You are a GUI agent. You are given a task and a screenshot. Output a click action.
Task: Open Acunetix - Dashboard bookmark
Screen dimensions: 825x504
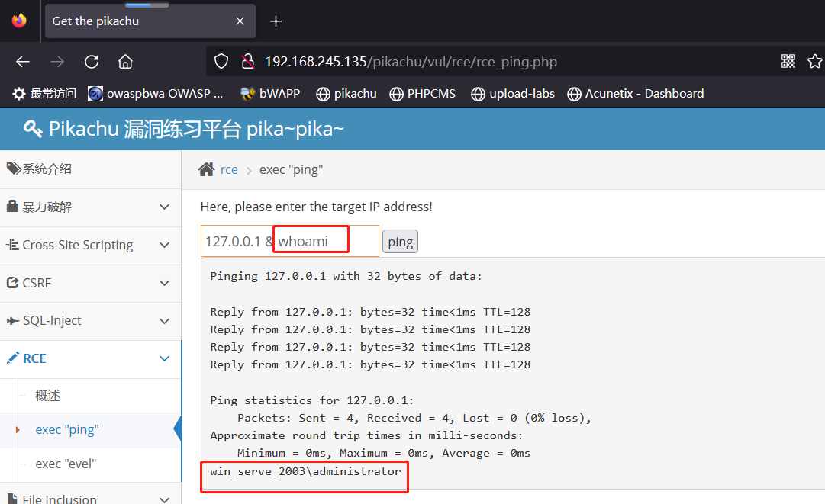click(x=636, y=94)
